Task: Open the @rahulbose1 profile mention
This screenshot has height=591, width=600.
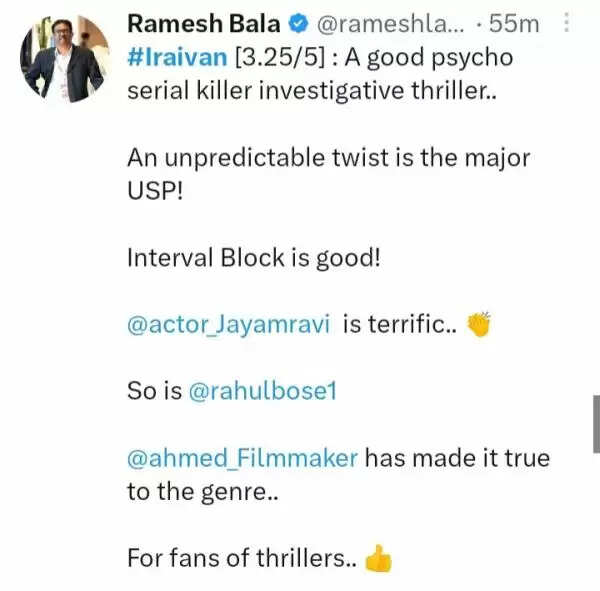Action: 262,391
